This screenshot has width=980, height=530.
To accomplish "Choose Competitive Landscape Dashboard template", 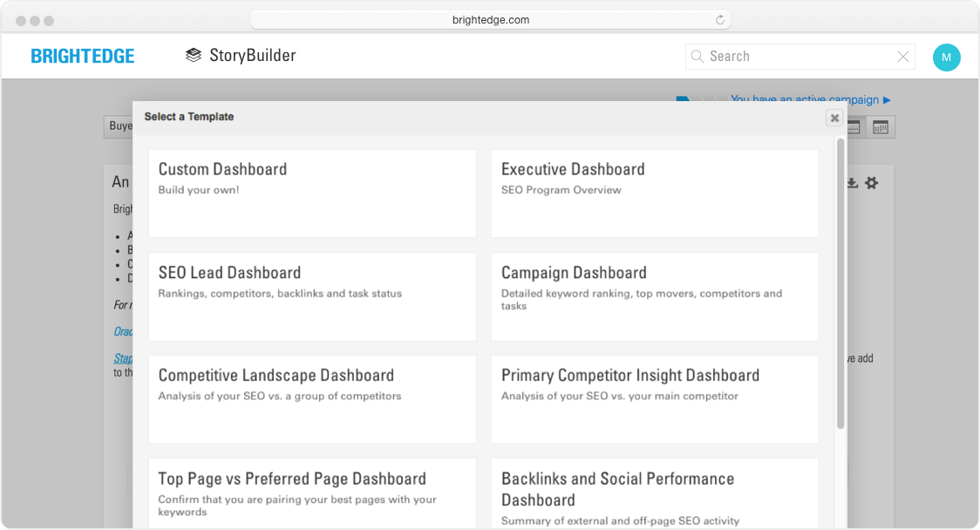I will 312,399.
